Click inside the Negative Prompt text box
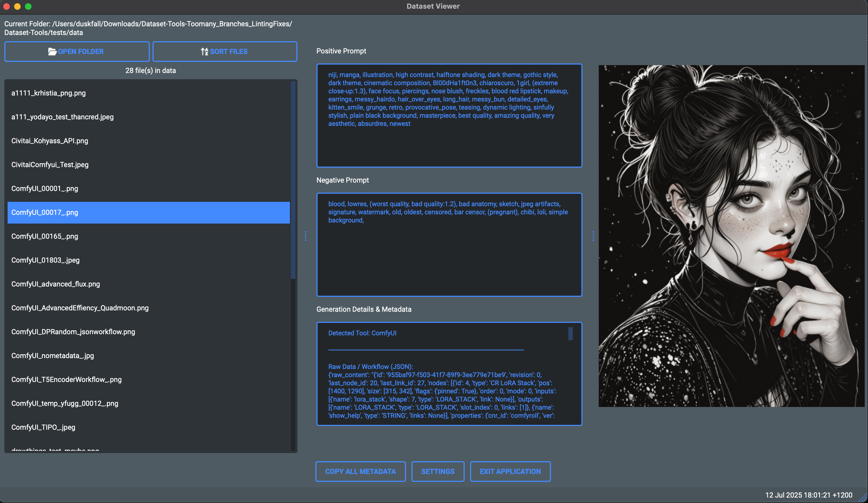The height and width of the screenshot is (503, 868). [449, 258]
